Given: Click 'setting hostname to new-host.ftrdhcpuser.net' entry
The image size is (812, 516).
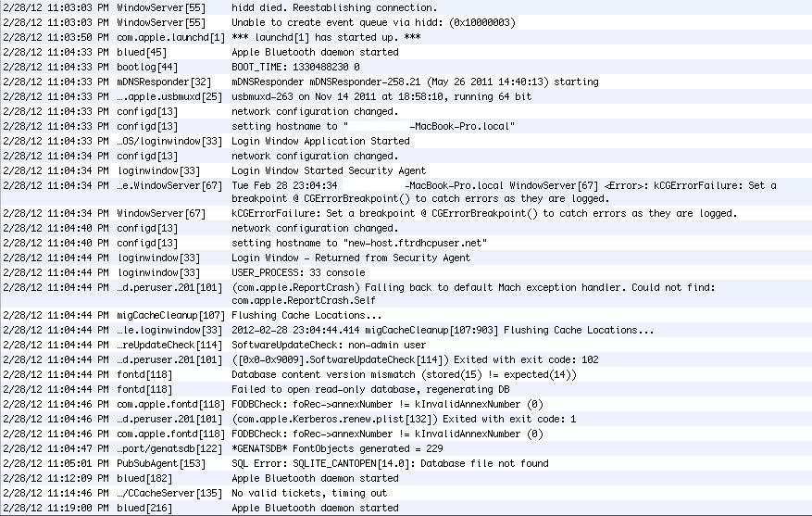Looking at the screenshot, I should click(359, 243).
